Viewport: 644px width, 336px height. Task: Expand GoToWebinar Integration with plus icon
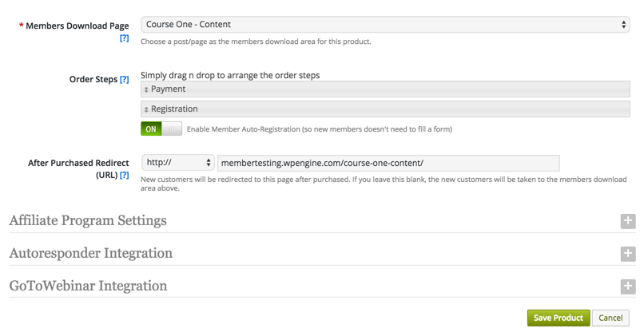pyautogui.click(x=628, y=287)
